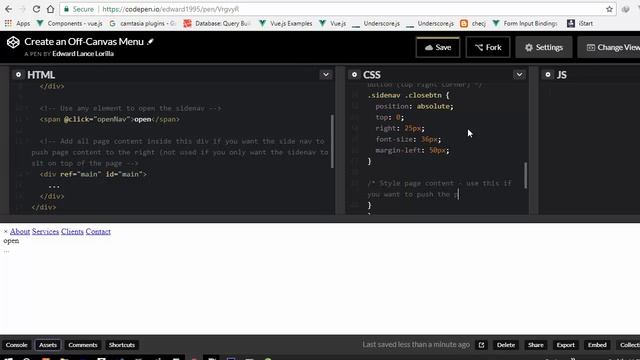Open pen in new window icon
The height and width of the screenshot is (360, 640).
(x=481, y=345)
